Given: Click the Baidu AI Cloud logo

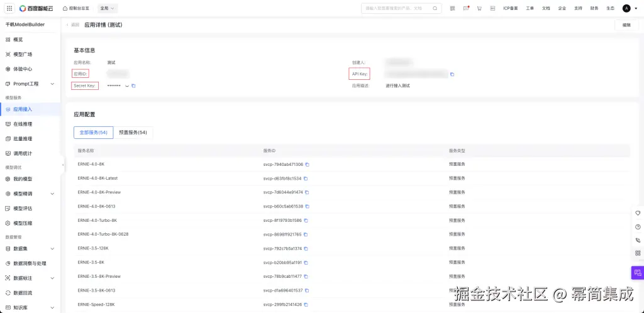Looking at the screenshot, I should [36, 8].
